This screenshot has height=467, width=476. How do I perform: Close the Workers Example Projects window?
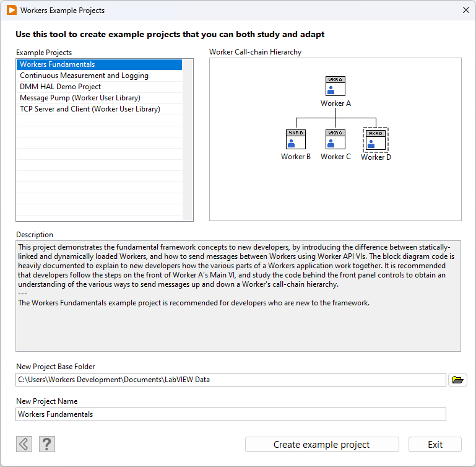tap(465, 11)
